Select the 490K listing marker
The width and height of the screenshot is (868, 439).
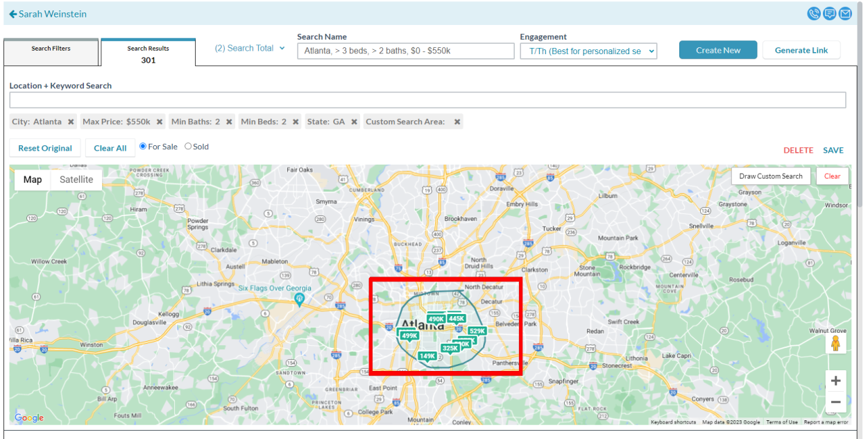coord(436,320)
